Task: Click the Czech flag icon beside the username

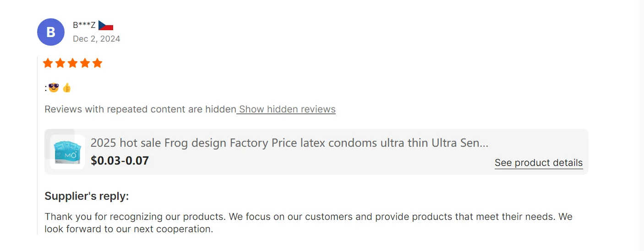Action: click(106, 25)
